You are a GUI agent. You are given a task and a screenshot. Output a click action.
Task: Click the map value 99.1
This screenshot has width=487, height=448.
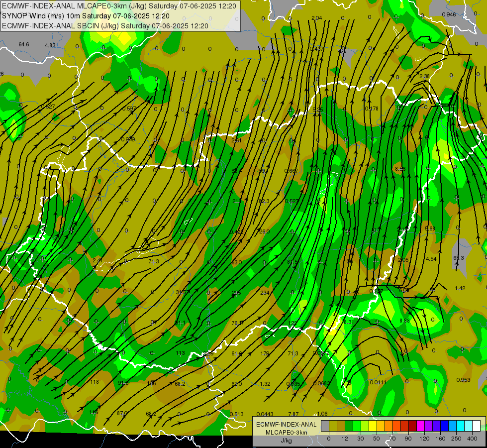click(263, 171)
